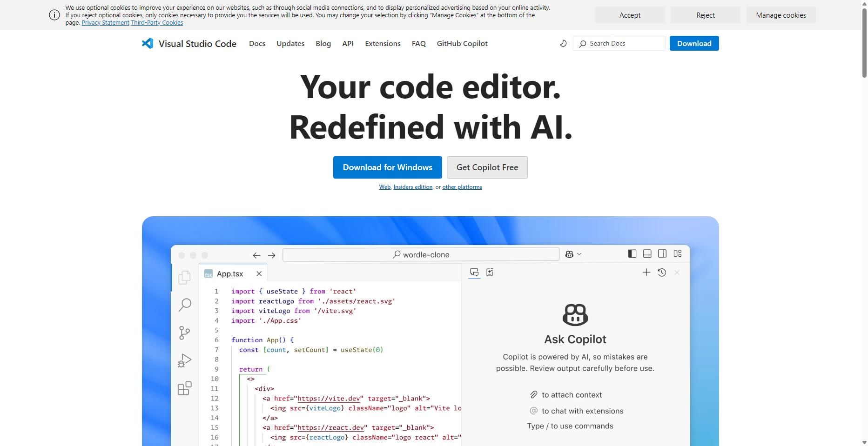Click the info icon in cookie banner
This screenshot has width=868, height=446.
(54, 15)
